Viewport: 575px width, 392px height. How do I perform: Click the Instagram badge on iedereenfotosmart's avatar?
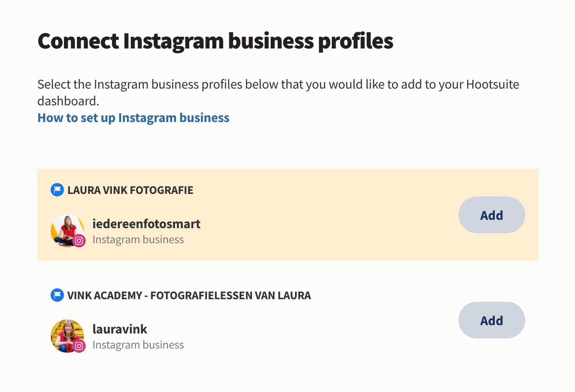point(79,241)
